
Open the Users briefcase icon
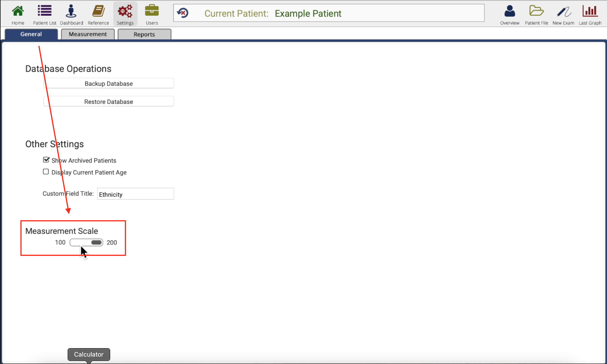[152, 11]
